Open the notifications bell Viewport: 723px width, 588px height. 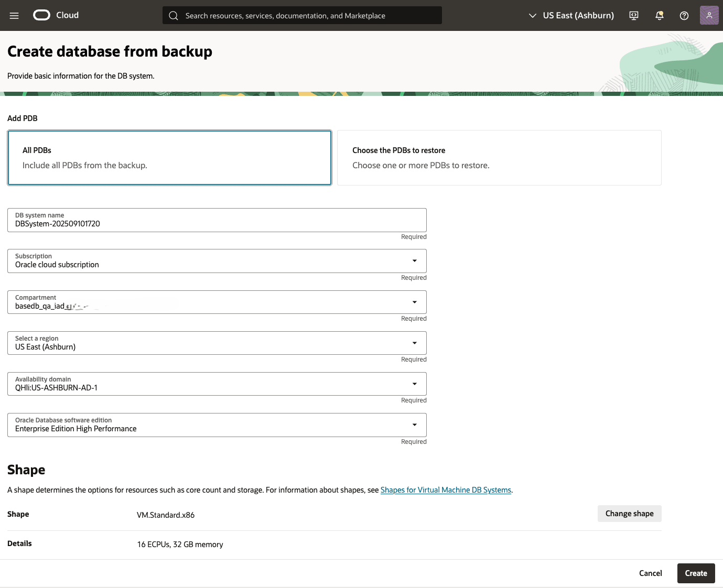tap(659, 15)
